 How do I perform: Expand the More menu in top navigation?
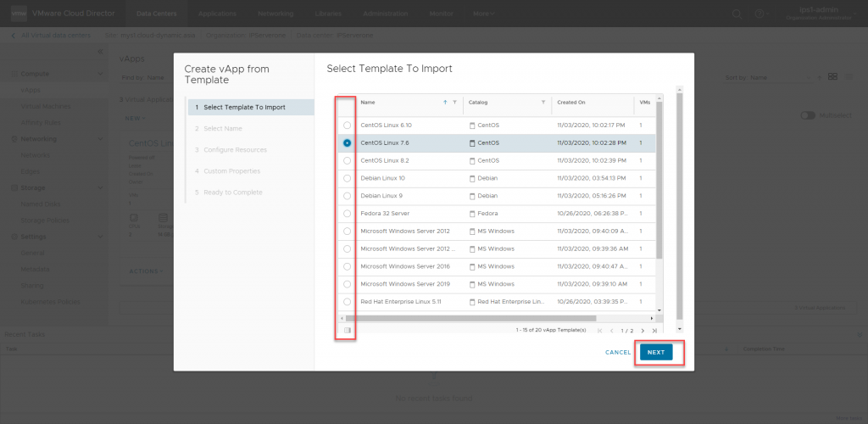click(x=484, y=14)
